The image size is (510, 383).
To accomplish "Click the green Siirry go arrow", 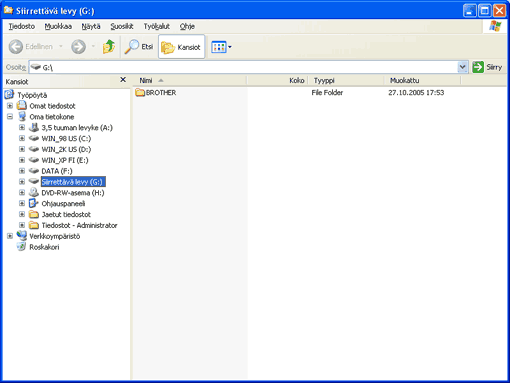I will click(478, 67).
